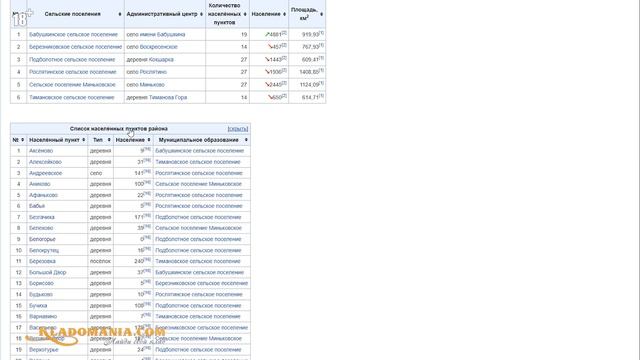Open Рослятинское сельское поселение in upper table

73,72
